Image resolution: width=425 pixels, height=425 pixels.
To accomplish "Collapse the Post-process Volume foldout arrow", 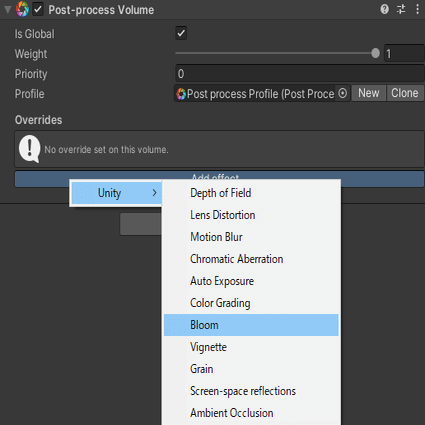I will [x=7, y=9].
